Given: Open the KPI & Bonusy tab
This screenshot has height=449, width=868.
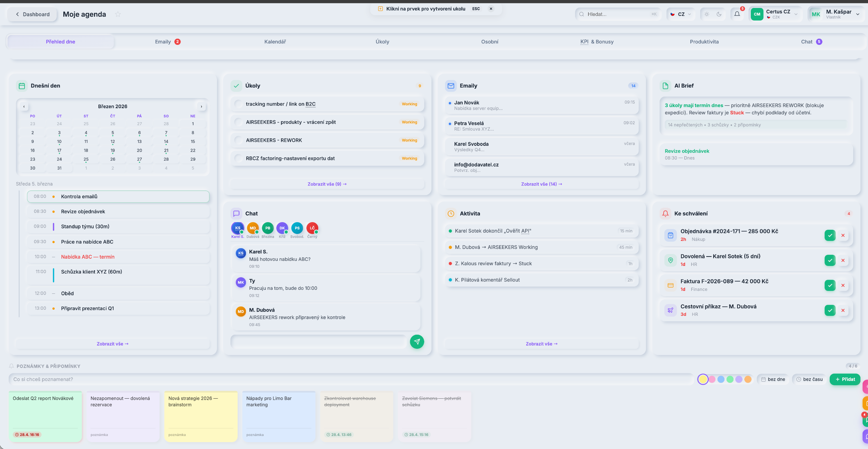Looking at the screenshot, I should pos(597,42).
